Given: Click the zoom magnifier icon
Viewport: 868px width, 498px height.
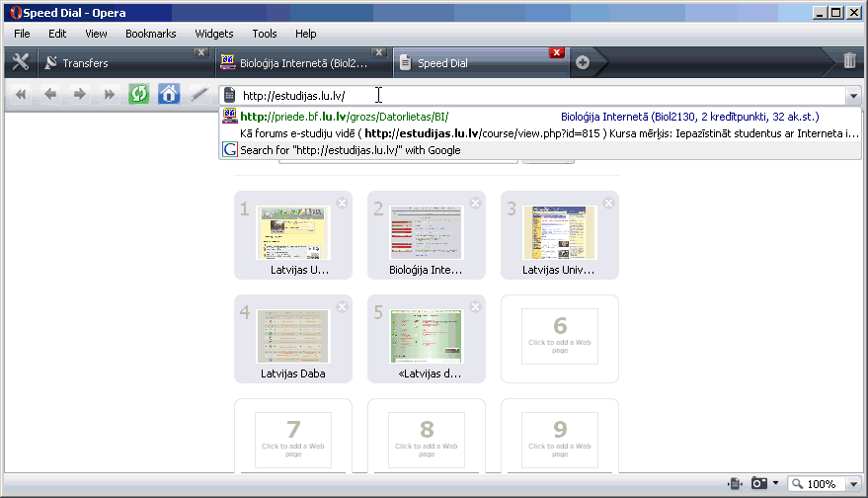Looking at the screenshot, I should (797, 483).
